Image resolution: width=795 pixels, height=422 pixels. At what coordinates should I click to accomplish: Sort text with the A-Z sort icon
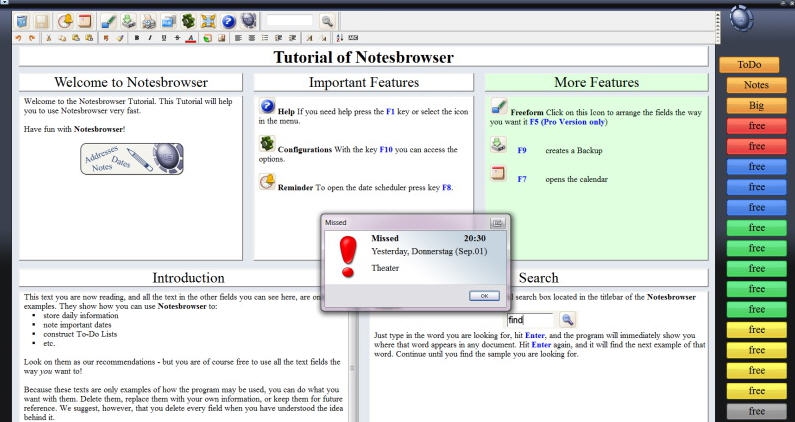[340, 38]
